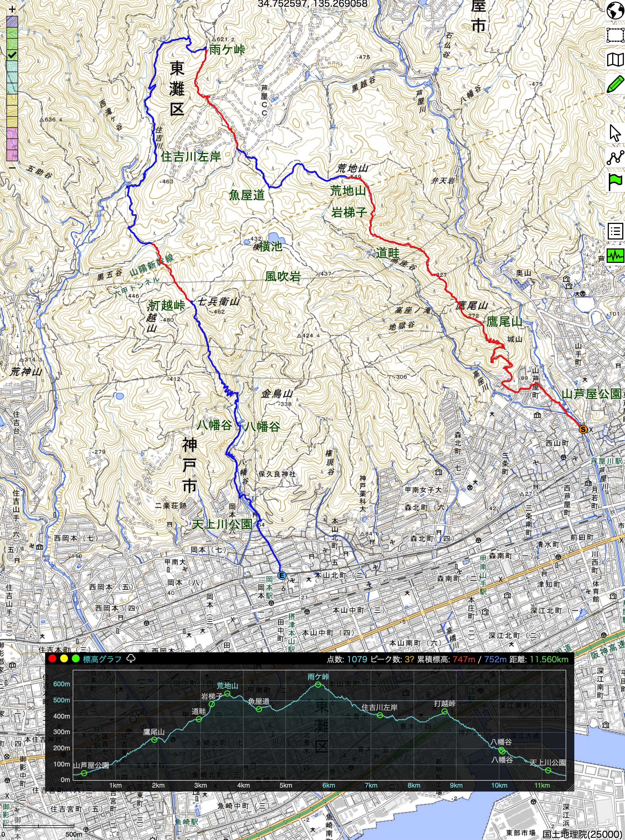Select the top purple zoom level swatch

coord(13,22)
